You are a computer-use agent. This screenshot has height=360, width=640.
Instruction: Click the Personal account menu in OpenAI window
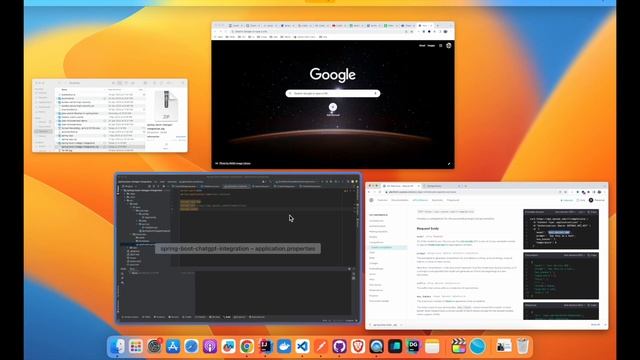coord(597,200)
